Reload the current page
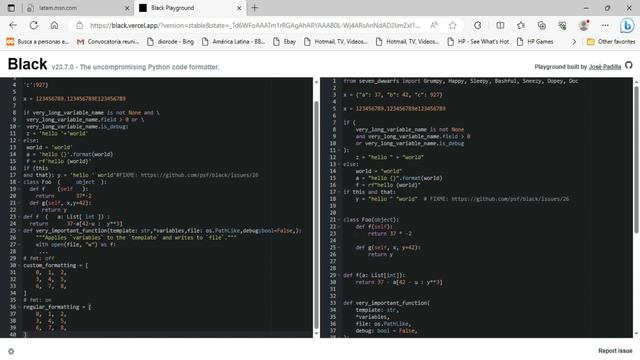Viewport: 640px width, 360px height. [33, 25]
